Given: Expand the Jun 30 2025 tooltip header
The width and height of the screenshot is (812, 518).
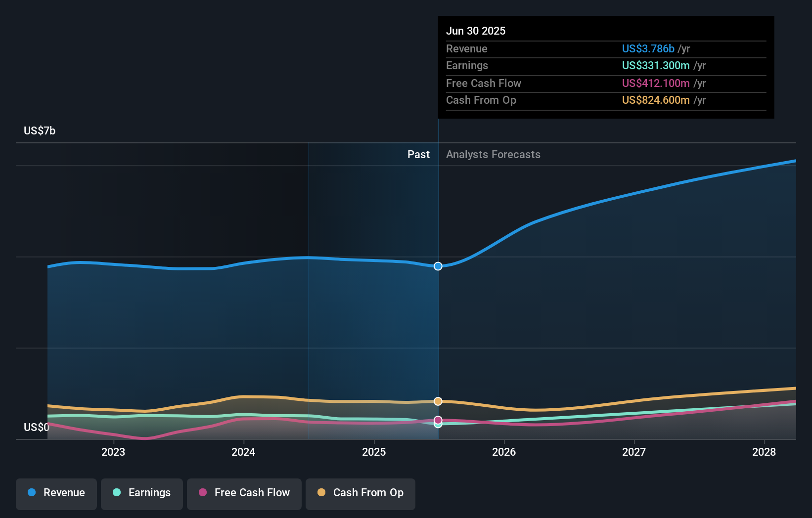Looking at the screenshot, I should coord(476,31).
